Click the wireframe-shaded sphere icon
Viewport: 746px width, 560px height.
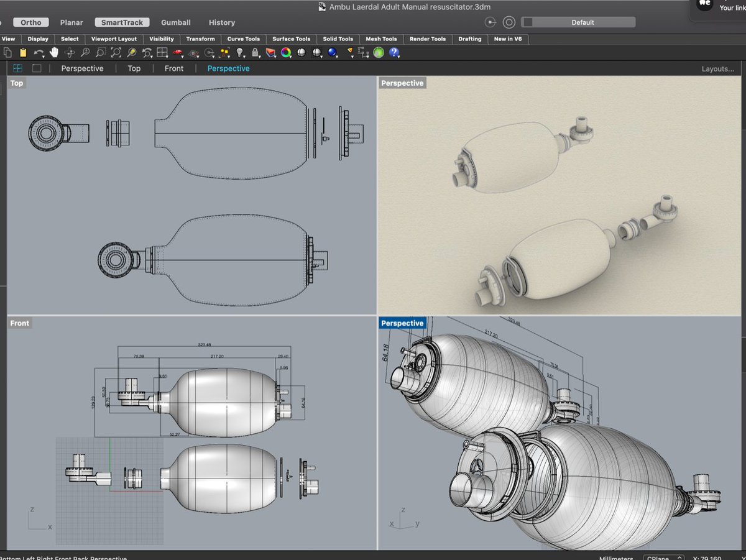(317, 53)
